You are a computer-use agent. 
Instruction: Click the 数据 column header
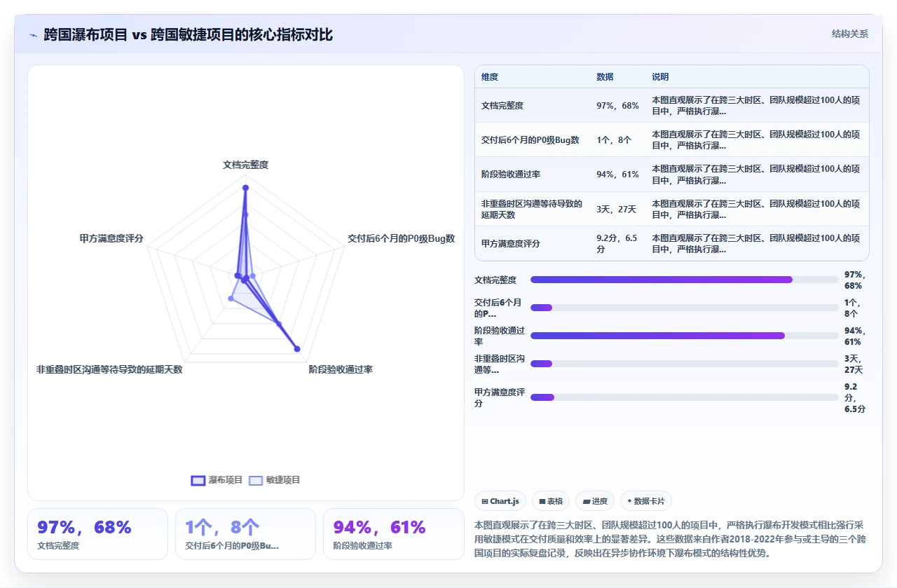(x=605, y=77)
